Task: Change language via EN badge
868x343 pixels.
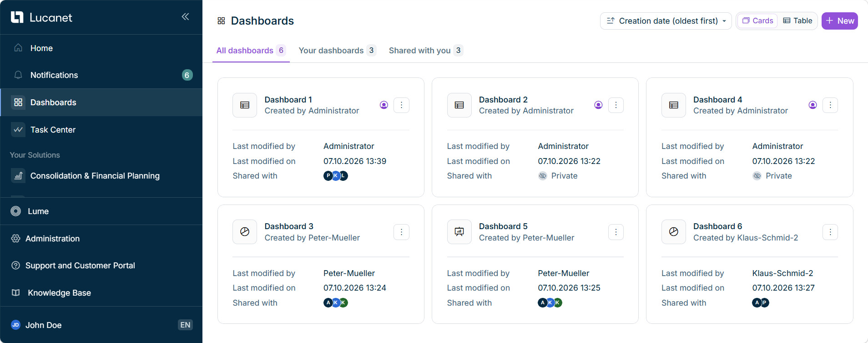Action: [185, 325]
